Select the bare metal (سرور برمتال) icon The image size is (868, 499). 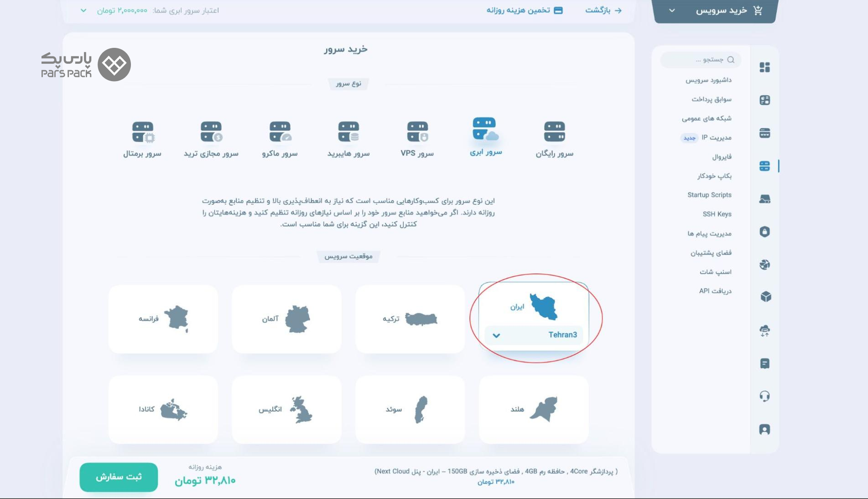click(142, 132)
